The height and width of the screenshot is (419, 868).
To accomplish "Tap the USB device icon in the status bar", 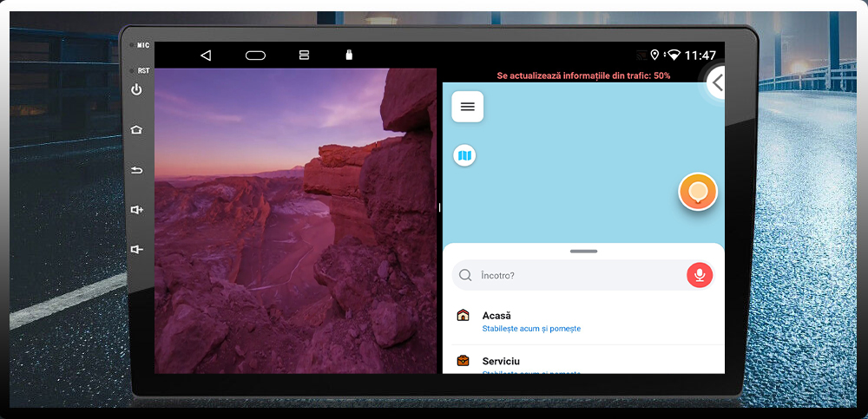I will pos(349,55).
